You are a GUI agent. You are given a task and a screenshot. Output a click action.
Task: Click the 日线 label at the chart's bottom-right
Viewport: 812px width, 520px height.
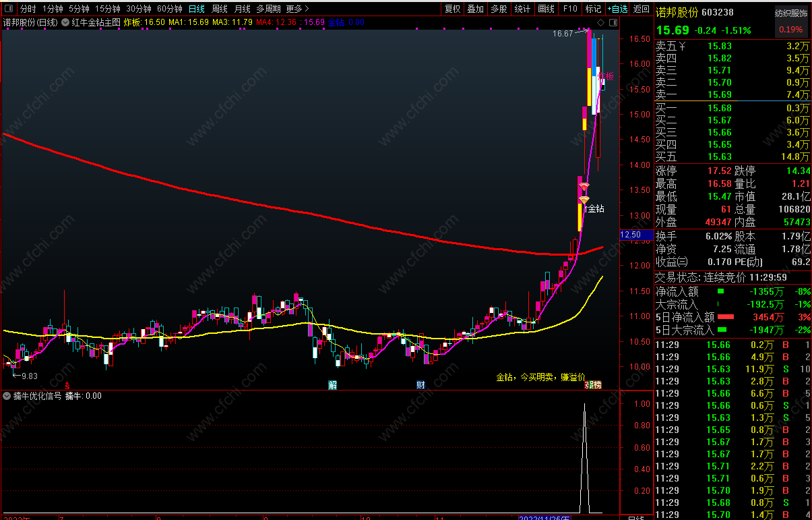pos(635,517)
